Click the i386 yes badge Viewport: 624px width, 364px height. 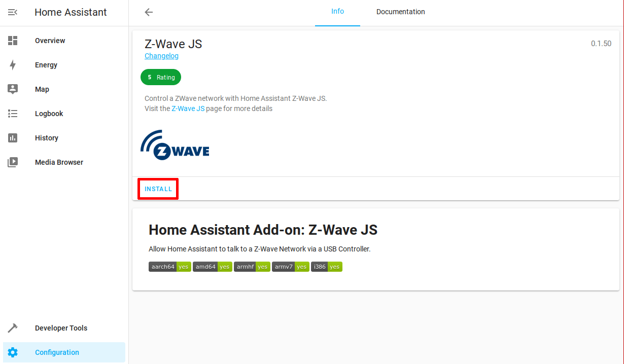pos(327,267)
